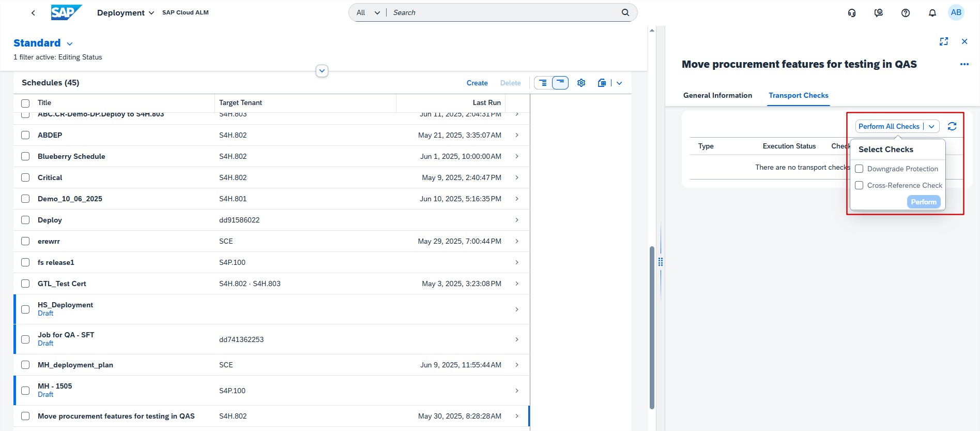Enable the Downgrade Protection checkbox

(x=859, y=169)
